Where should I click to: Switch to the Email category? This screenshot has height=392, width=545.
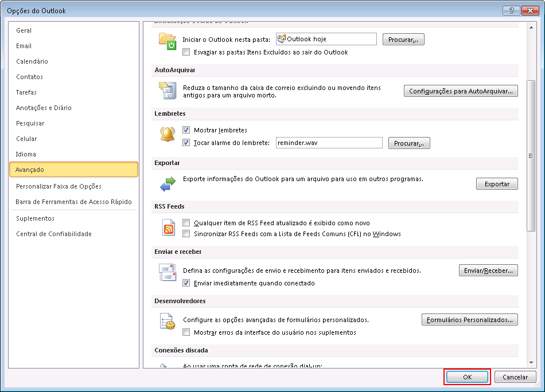pyautogui.click(x=73, y=46)
